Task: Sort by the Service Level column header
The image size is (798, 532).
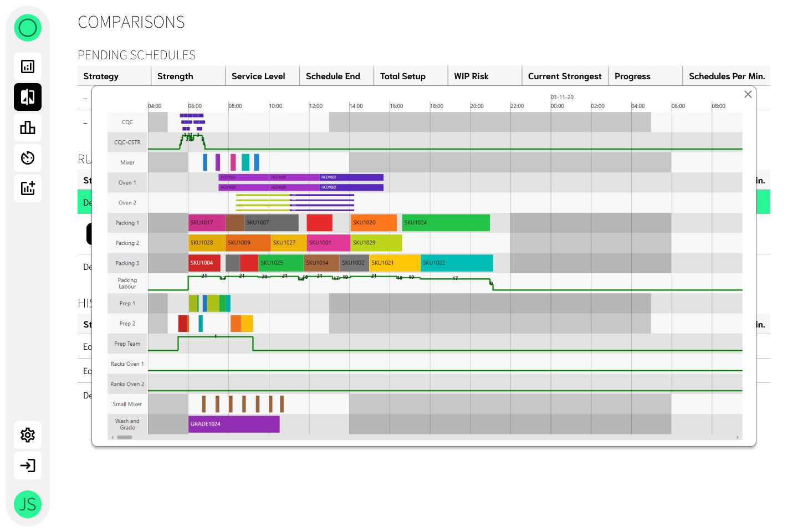Action: pyautogui.click(x=258, y=76)
